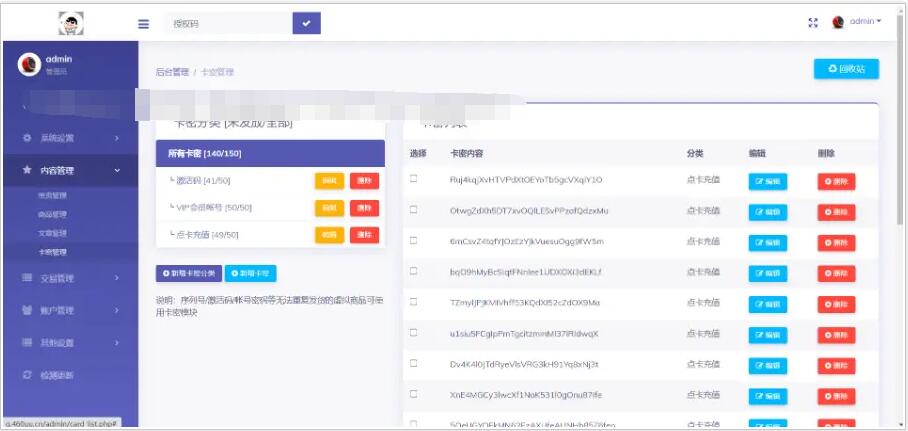Click the admin avatar in top-right header
The image size is (908, 431).
click(x=837, y=23)
